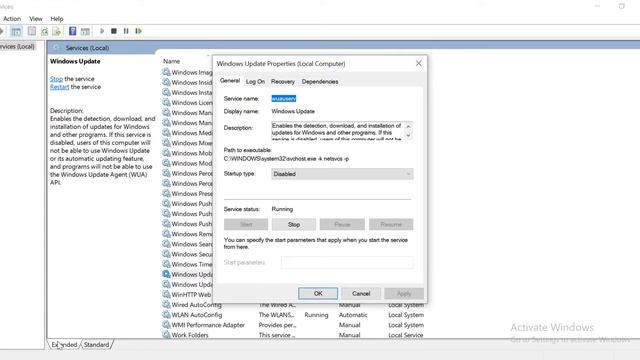
Task: Click the Restart the service link
Action: point(60,87)
